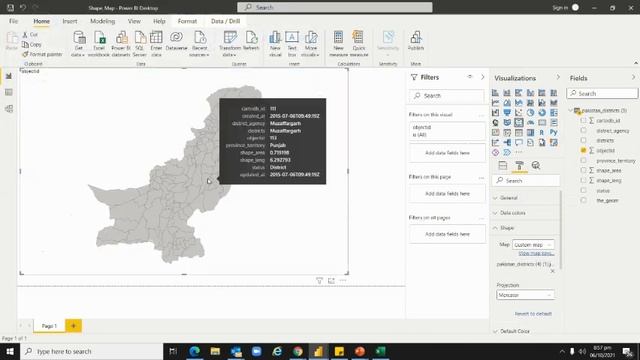The image size is (640, 360).
Task: Collapse the pakistan_districts table in Fields
Action: pyautogui.click(x=571, y=111)
